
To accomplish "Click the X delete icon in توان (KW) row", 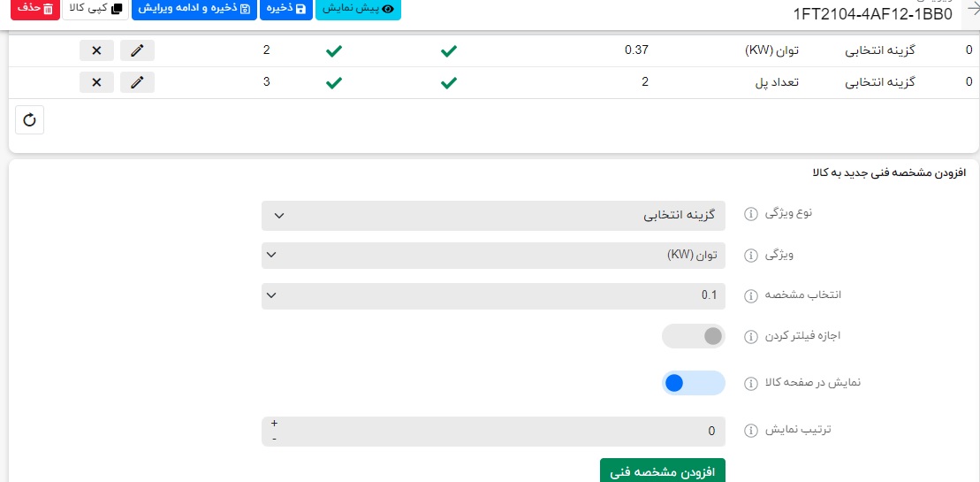I will (96, 50).
